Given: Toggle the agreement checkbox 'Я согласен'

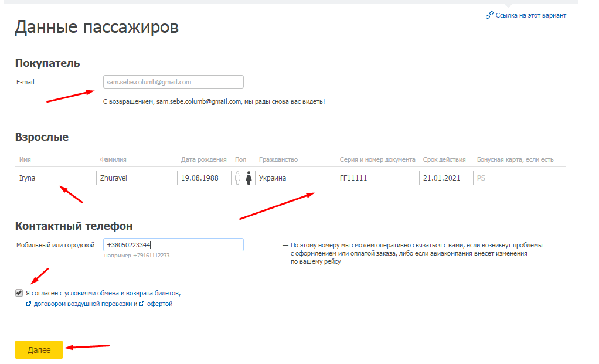Looking at the screenshot, I should click(19, 293).
